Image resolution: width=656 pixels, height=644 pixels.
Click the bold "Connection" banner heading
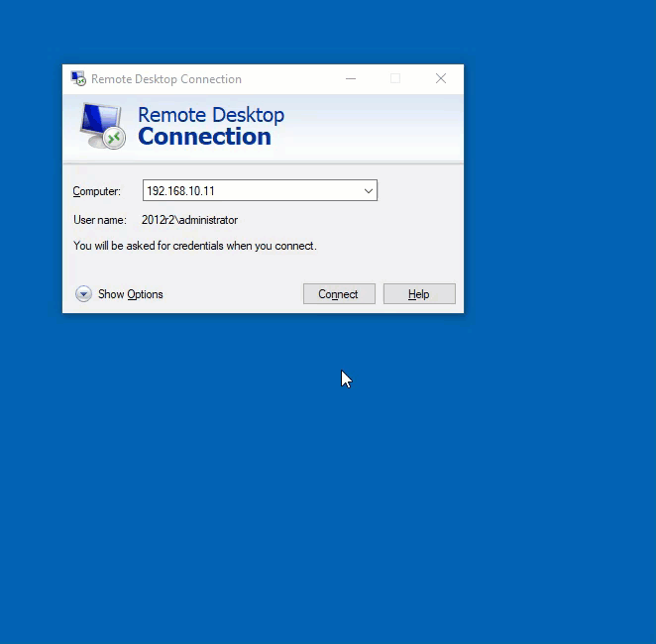(204, 137)
